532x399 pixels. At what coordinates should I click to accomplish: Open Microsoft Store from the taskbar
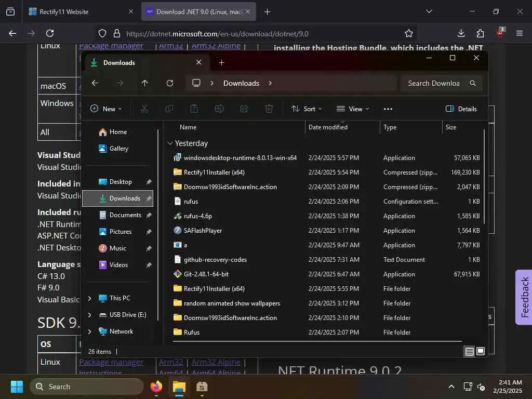pos(202,387)
